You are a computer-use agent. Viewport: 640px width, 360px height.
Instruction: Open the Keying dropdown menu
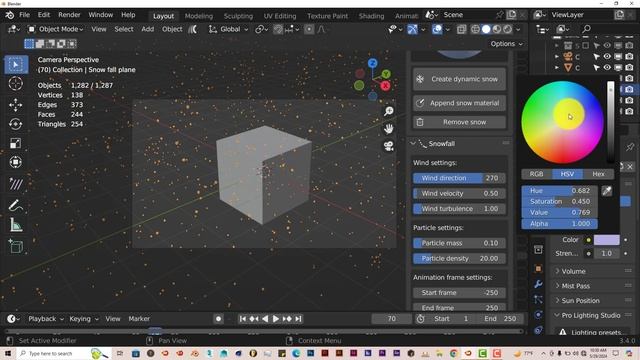click(84, 319)
